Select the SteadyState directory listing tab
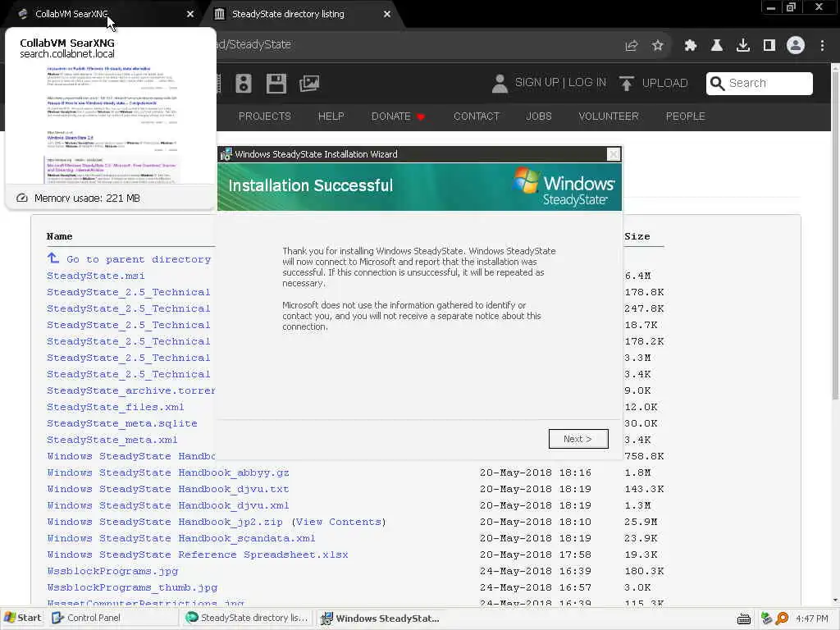 point(303,14)
